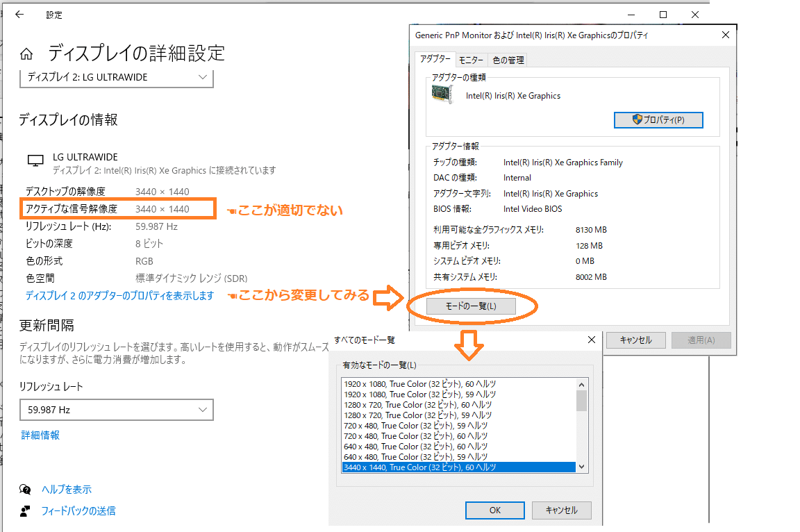Click the mode list scroll-down arrow

pos(582,467)
